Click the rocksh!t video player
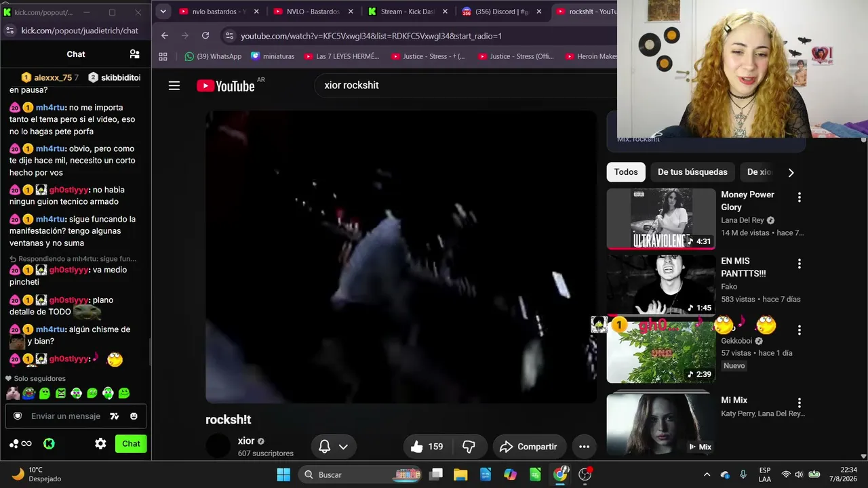 point(401,257)
